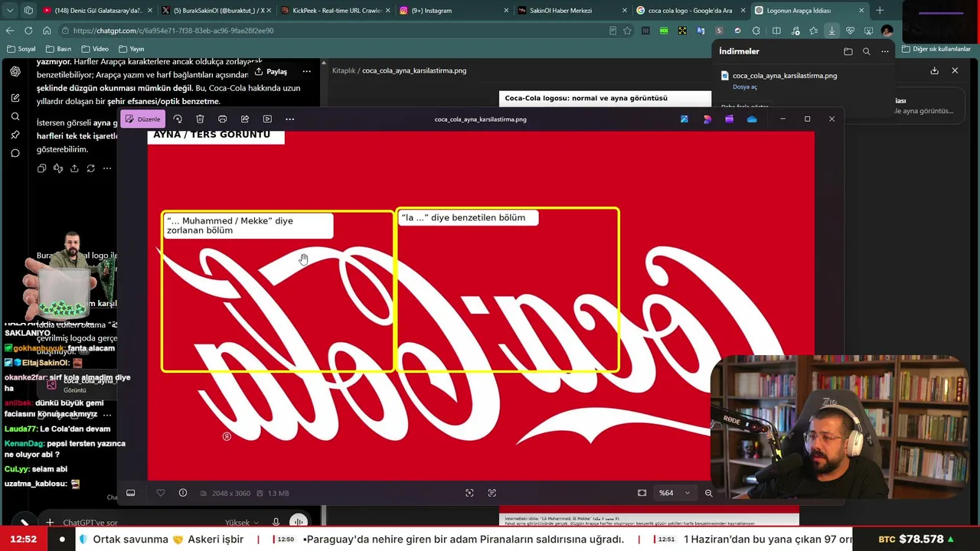
Task: Scan text in the image in Photos
Action: [x=492, y=493]
